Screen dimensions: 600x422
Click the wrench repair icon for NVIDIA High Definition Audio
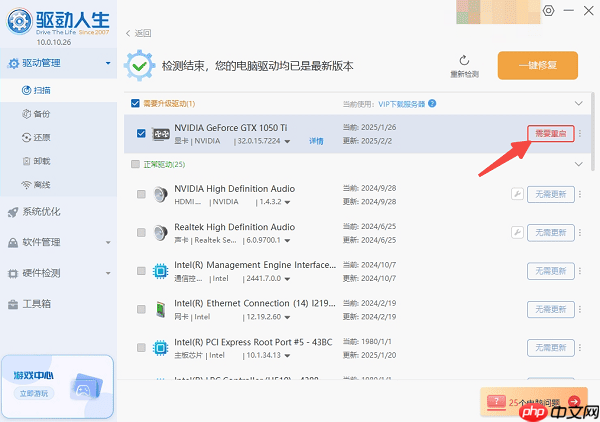pyautogui.click(x=517, y=194)
